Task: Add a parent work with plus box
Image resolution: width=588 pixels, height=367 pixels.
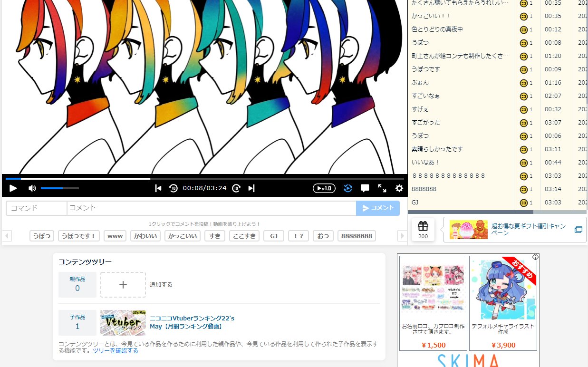Action: pos(123,285)
